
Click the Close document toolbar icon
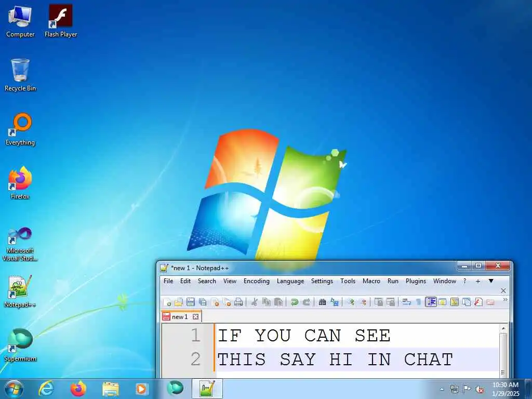click(x=215, y=302)
